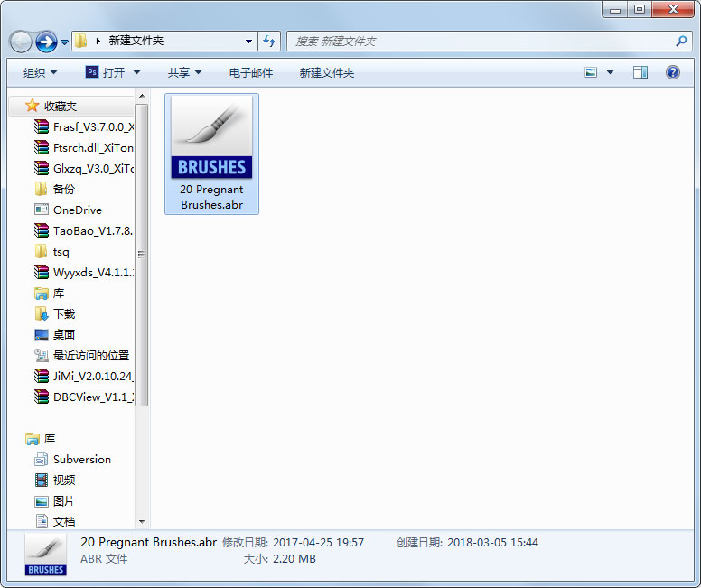Click the Subversion library icon
Viewport: 701px width, 588px height.
42,459
